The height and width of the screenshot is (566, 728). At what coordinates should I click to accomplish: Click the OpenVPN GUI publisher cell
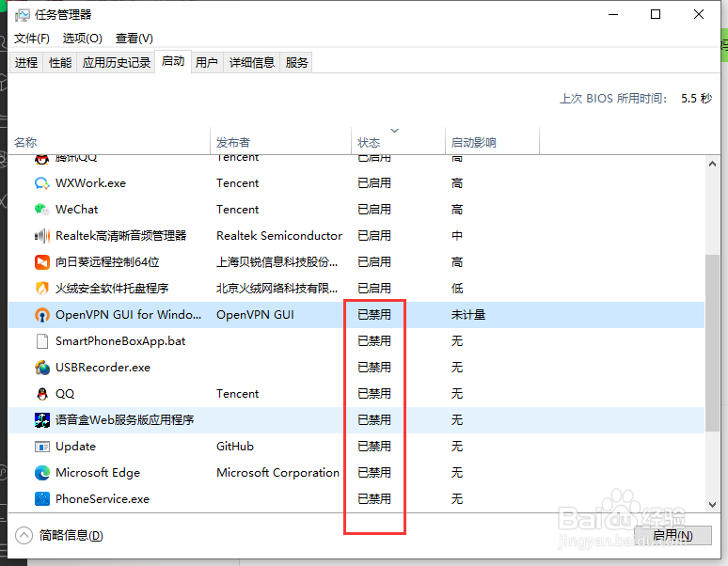(255, 315)
